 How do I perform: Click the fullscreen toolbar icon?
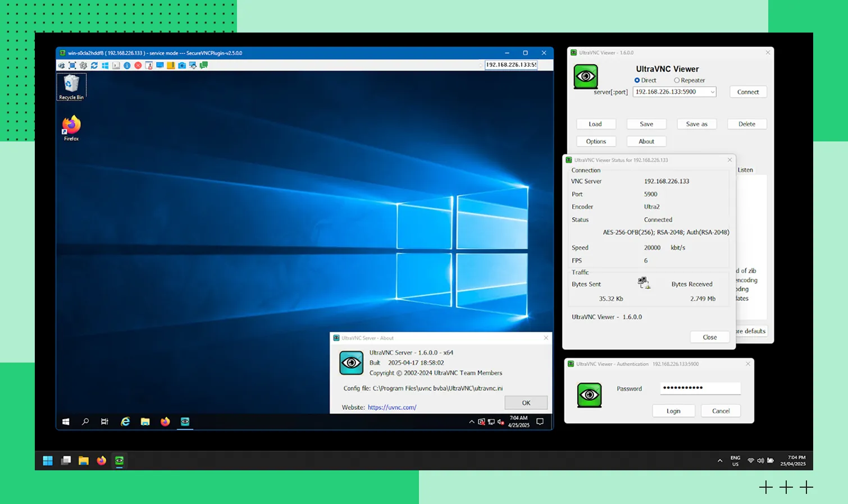point(72,66)
